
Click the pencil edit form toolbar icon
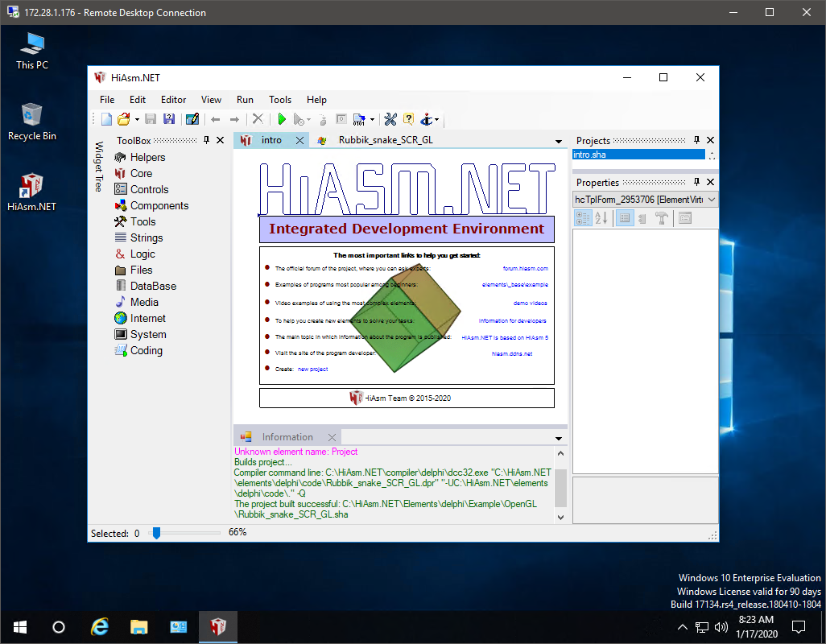point(192,119)
